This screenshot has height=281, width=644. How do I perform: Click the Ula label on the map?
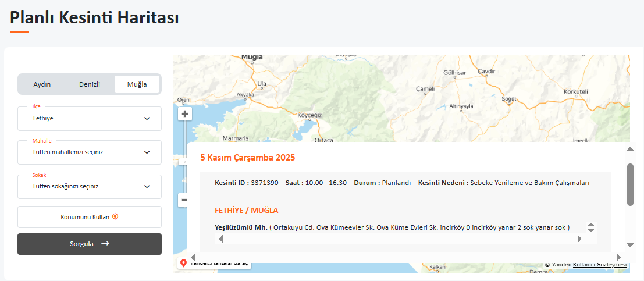coord(262,83)
